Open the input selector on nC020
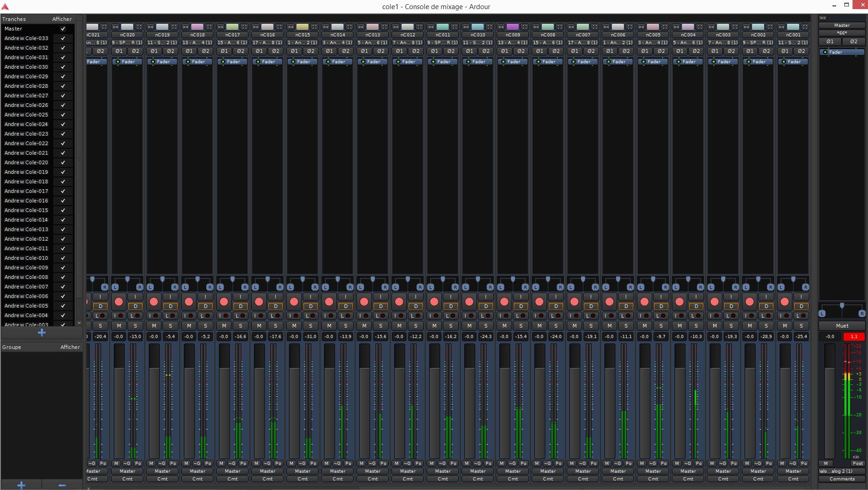The image size is (868, 490). (x=127, y=43)
